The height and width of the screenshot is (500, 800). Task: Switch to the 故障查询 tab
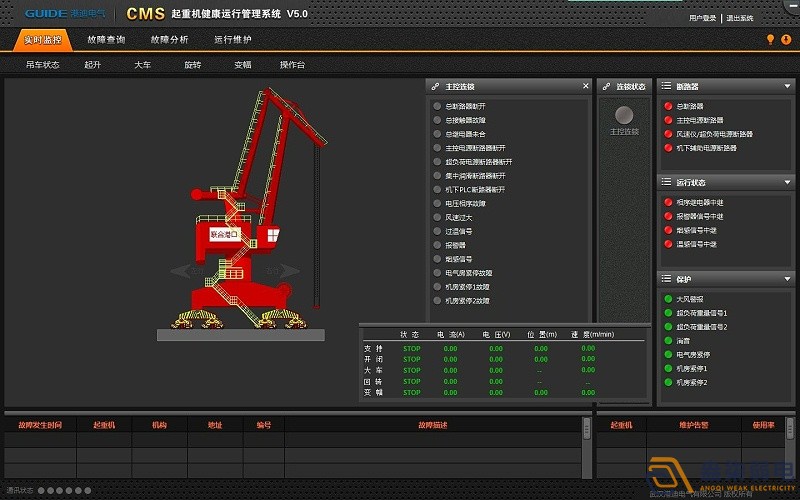[x=106, y=40]
